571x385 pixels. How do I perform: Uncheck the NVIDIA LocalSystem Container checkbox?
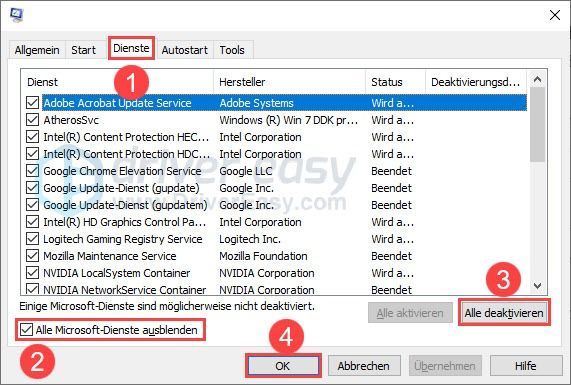click(x=32, y=273)
